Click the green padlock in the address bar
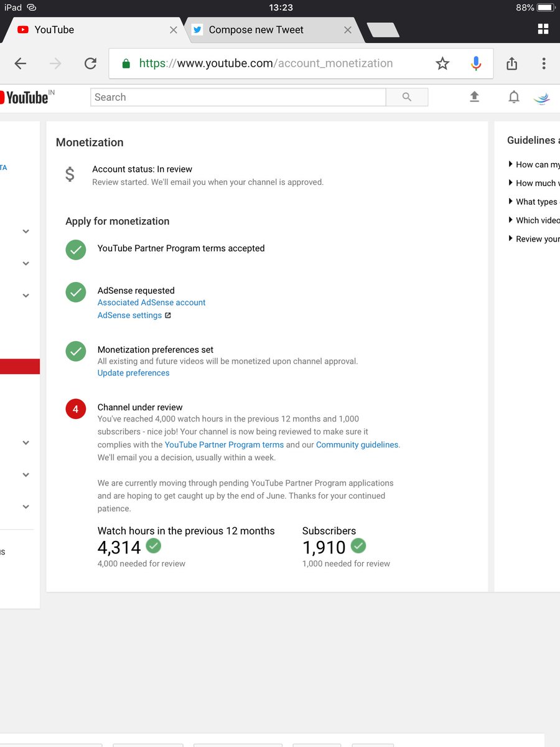 126,63
